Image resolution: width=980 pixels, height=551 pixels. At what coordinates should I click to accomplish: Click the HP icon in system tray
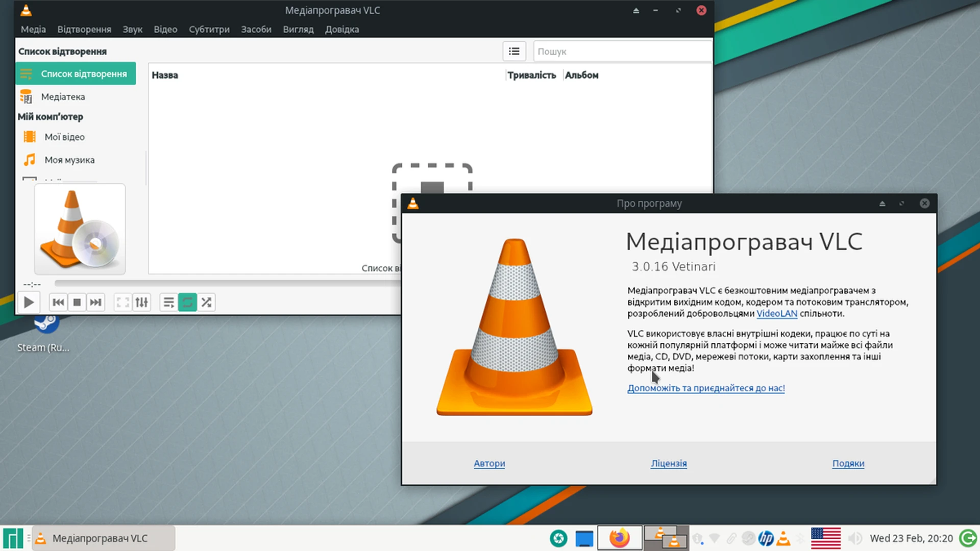point(766,538)
